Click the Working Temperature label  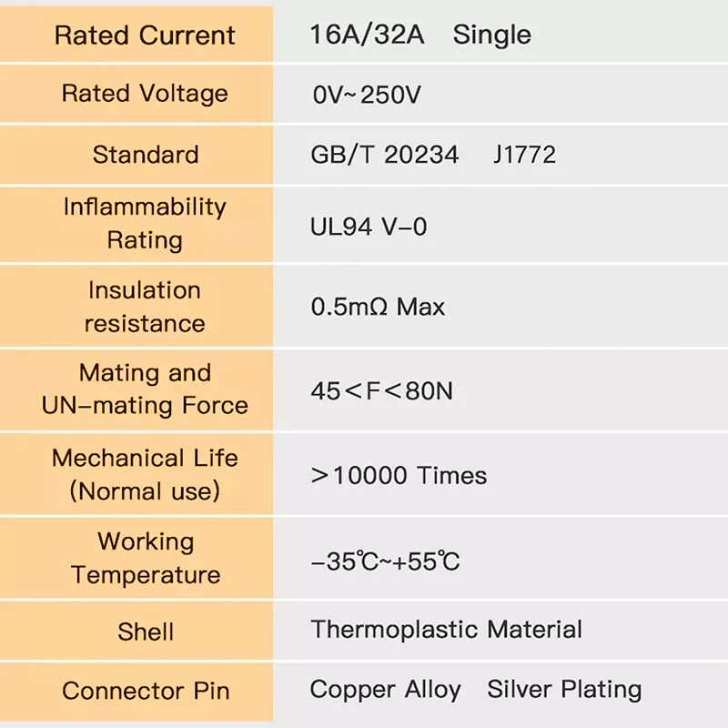[x=145, y=558]
